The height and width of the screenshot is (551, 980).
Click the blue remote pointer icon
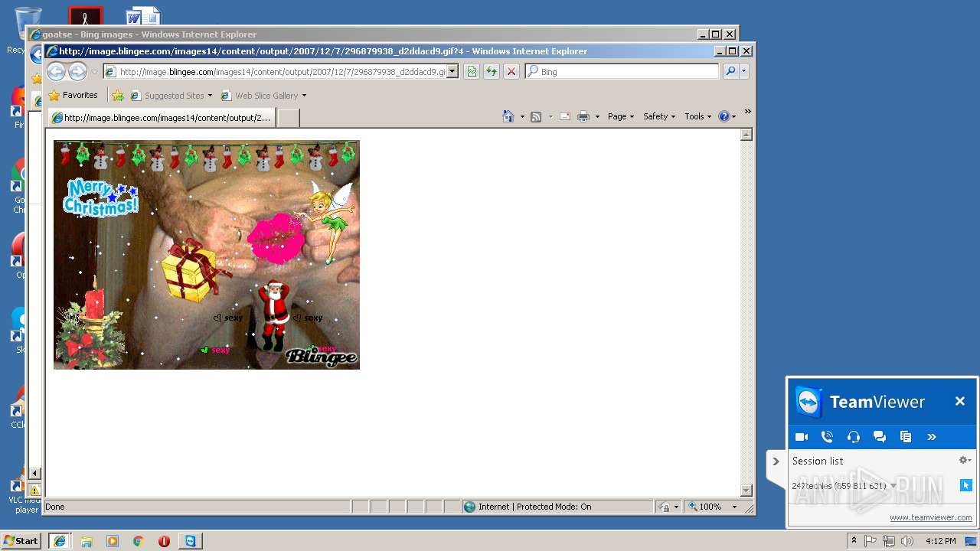click(966, 485)
